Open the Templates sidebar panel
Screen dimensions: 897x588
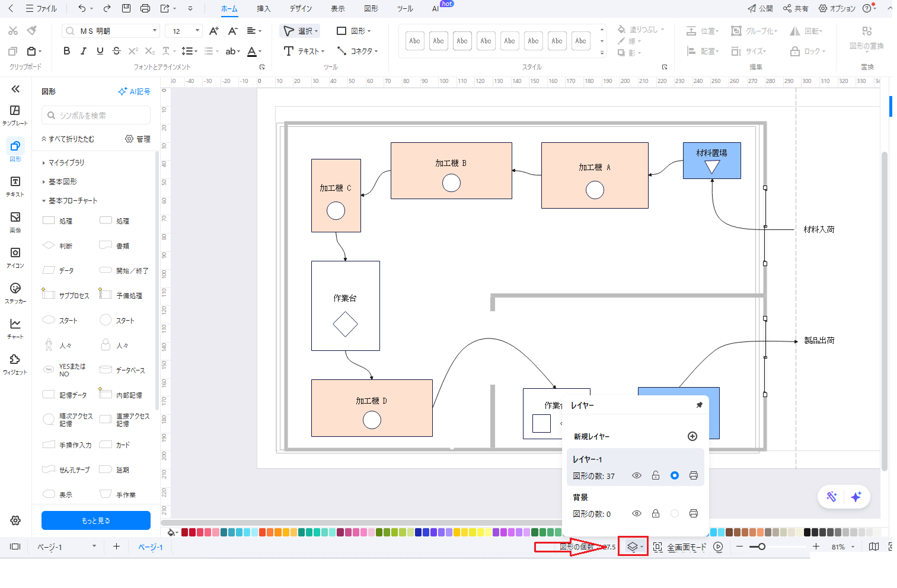tap(15, 115)
